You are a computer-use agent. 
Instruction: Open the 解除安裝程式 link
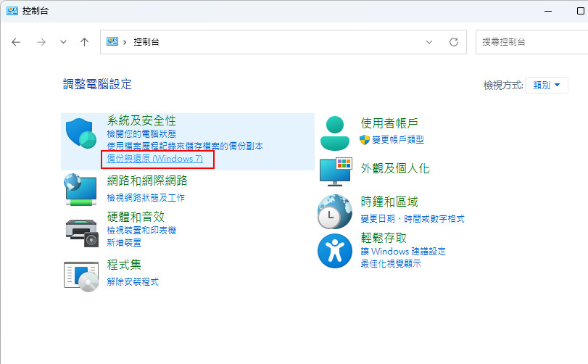point(133,281)
